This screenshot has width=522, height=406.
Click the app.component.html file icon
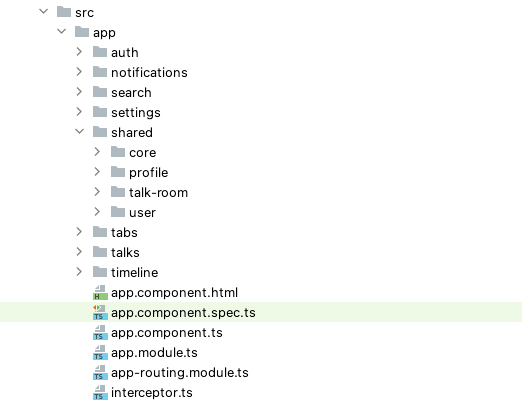click(100, 292)
